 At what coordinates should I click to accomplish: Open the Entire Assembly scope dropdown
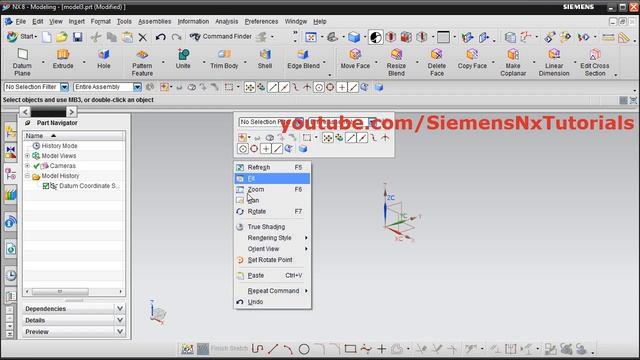pos(138,87)
